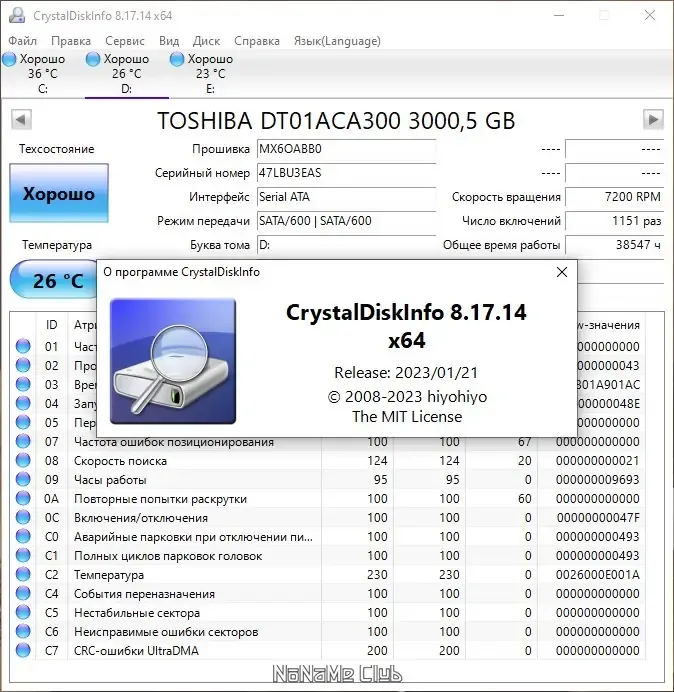Open the Правка menu
The height and width of the screenshot is (692, 674).
71,41
